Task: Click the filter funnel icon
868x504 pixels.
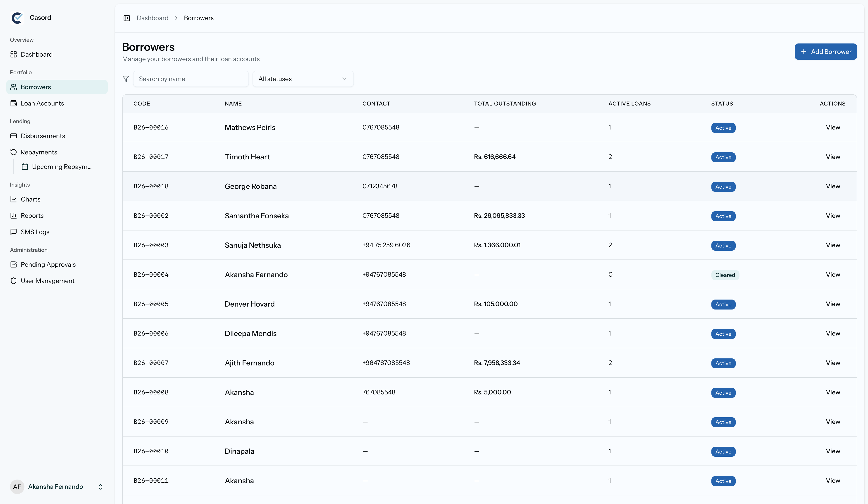Action: [126, 79]
